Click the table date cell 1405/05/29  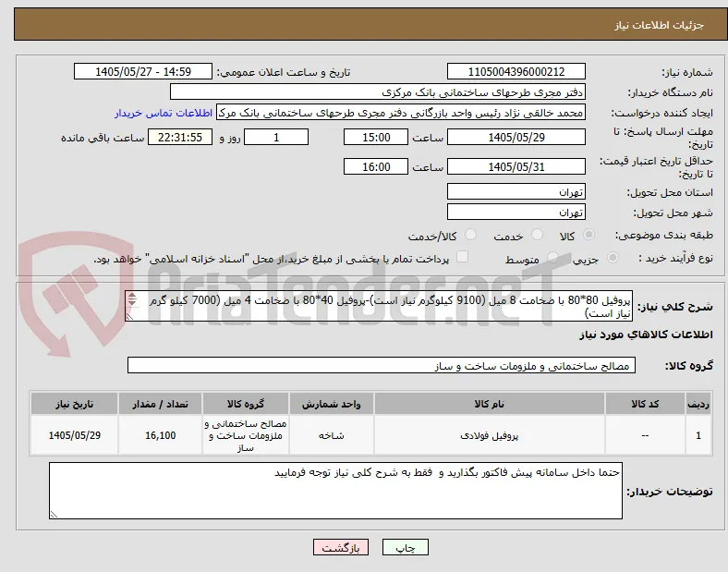[74, 435]
